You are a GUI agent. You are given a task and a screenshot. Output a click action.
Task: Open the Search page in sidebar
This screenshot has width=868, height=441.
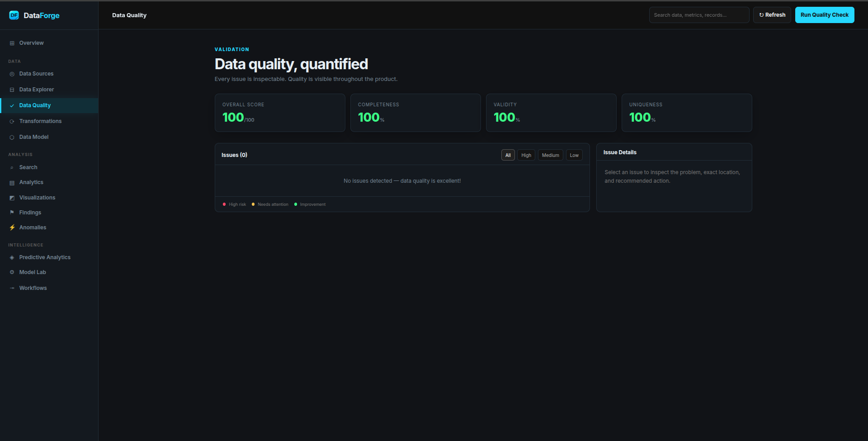point(49,167)
